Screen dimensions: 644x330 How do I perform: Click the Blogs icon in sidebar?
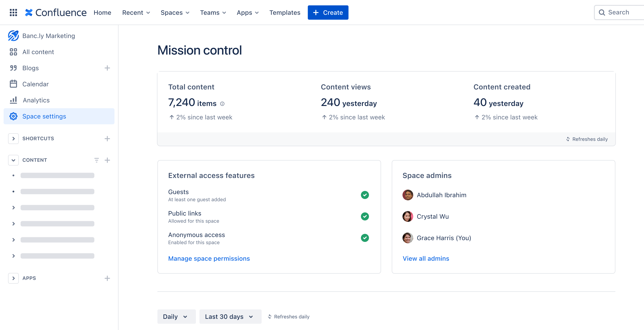(13, 67)
